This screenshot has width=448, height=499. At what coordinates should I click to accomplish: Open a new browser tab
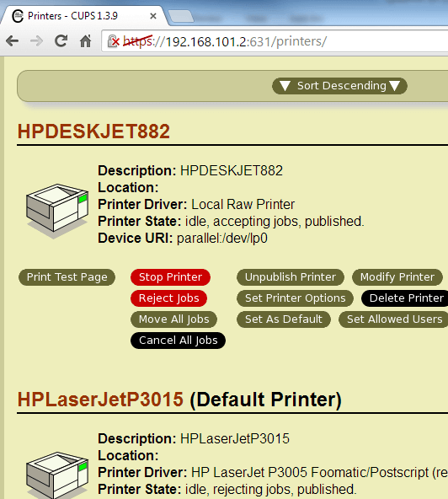(180, 16)
